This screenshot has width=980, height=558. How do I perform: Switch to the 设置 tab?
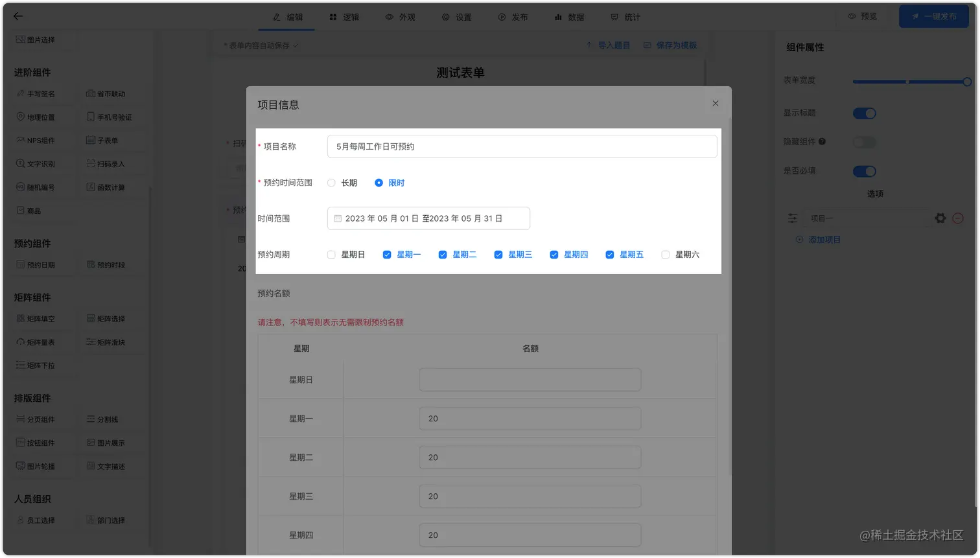pyautogui.click(x=456, y=17)
